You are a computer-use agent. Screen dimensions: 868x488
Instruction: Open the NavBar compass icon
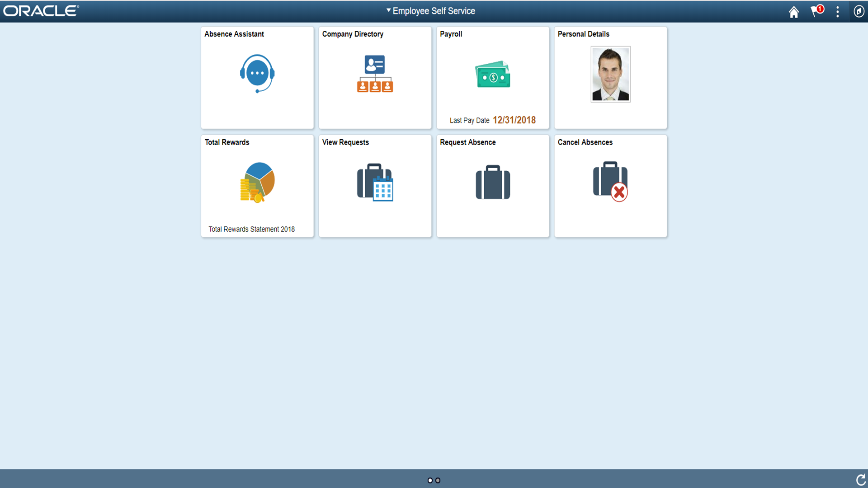click(859, 11)
